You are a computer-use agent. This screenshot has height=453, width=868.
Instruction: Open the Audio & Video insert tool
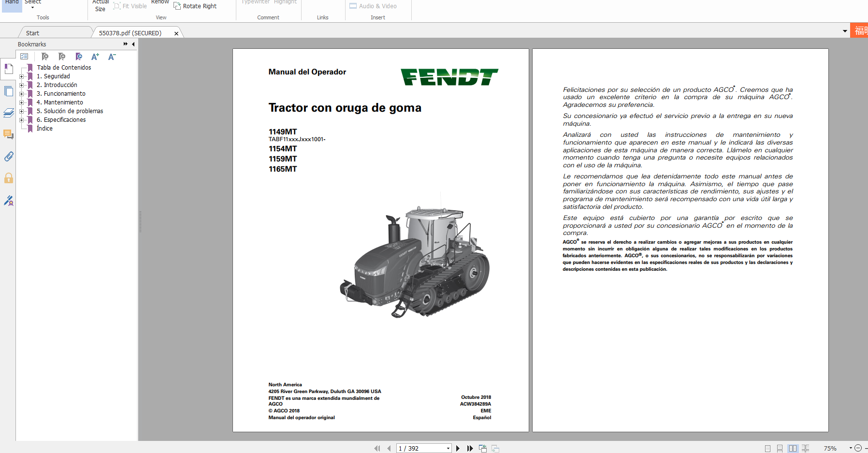point(373,6)
